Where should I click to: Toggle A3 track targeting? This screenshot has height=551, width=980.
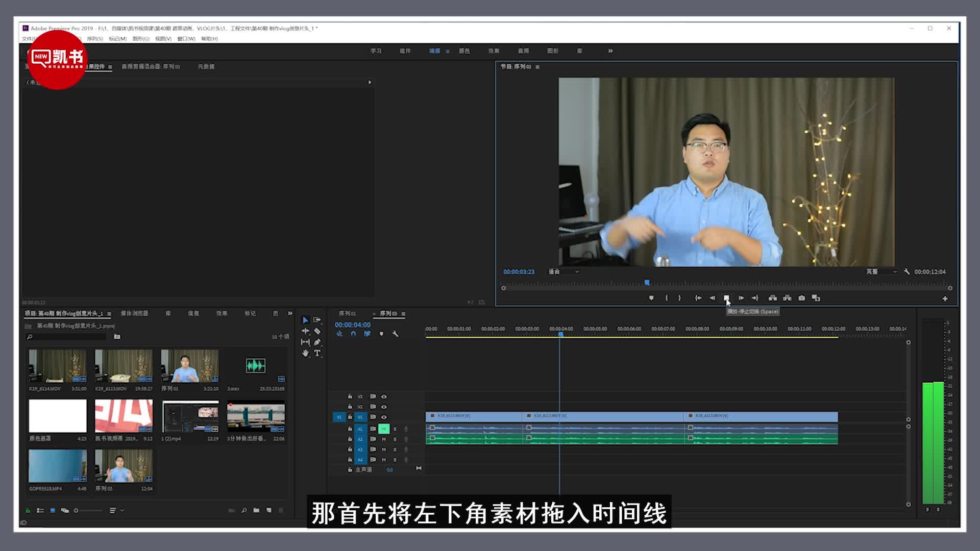pos(360,449)
